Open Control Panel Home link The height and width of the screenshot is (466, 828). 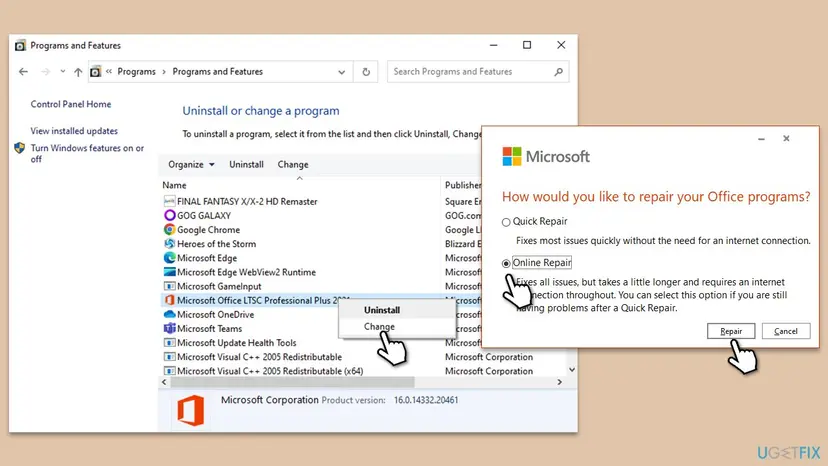pos(71,104)
